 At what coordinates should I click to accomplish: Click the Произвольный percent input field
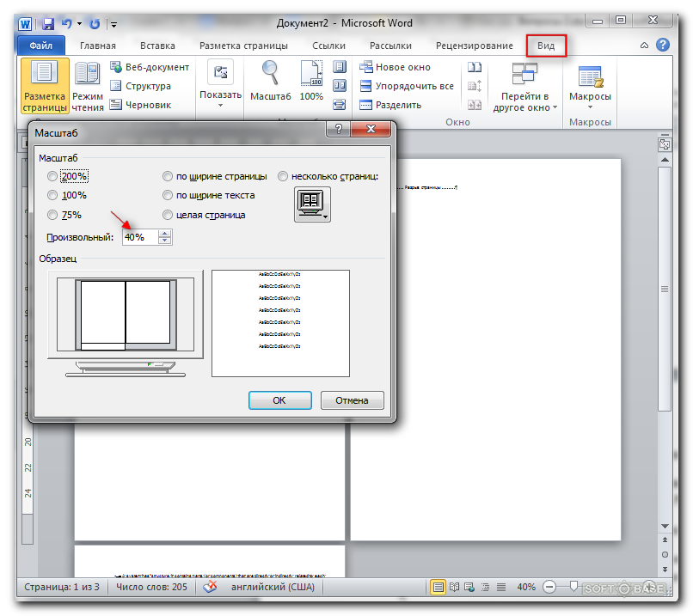140,237
